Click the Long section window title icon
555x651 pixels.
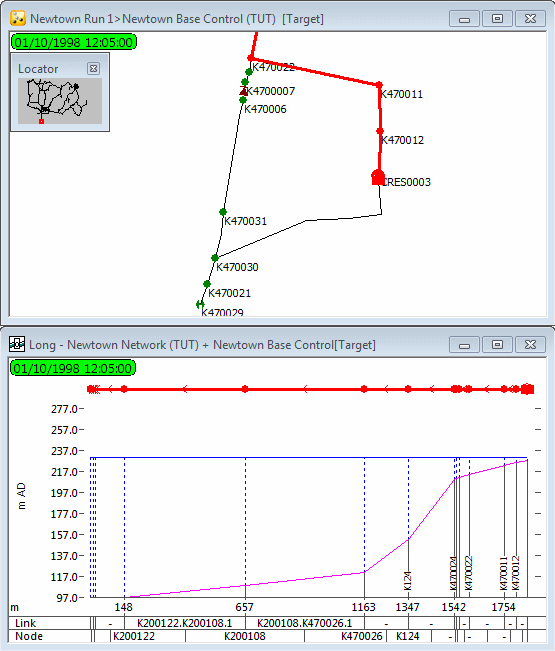click(17, 344)
